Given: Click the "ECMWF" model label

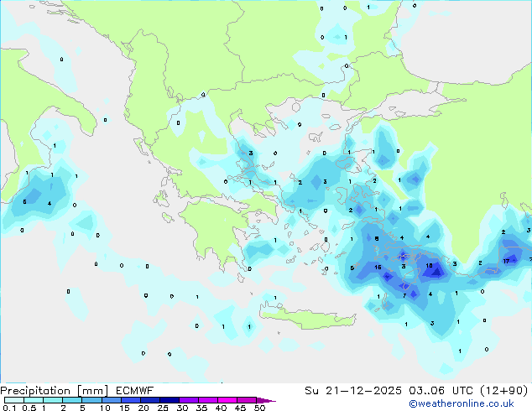Looking at the screenshot, I should pos(135,391).
